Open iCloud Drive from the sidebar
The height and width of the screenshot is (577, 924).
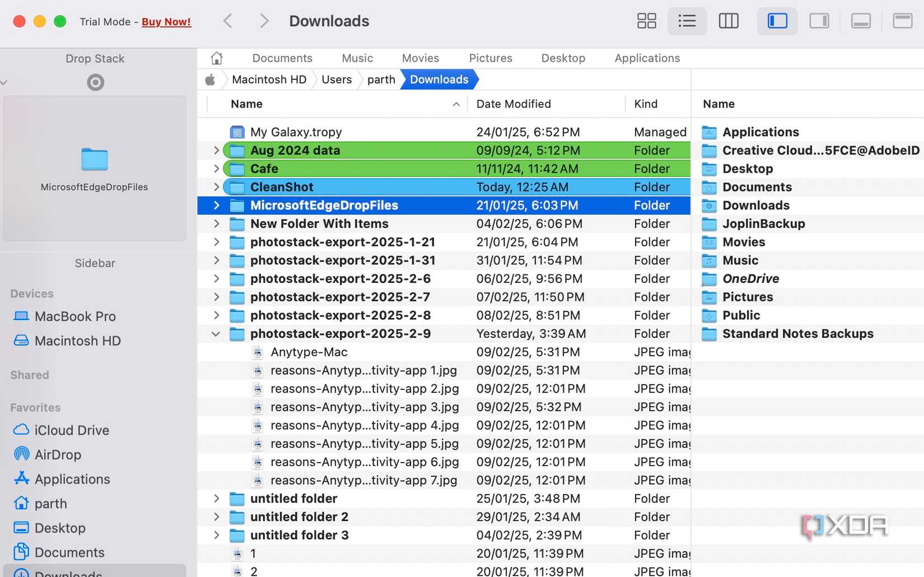click(x=72, y=430)
